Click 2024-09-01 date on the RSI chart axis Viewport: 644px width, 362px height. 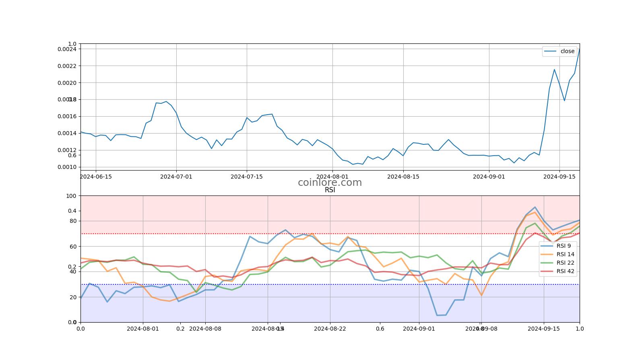click(x=419, y=329)
